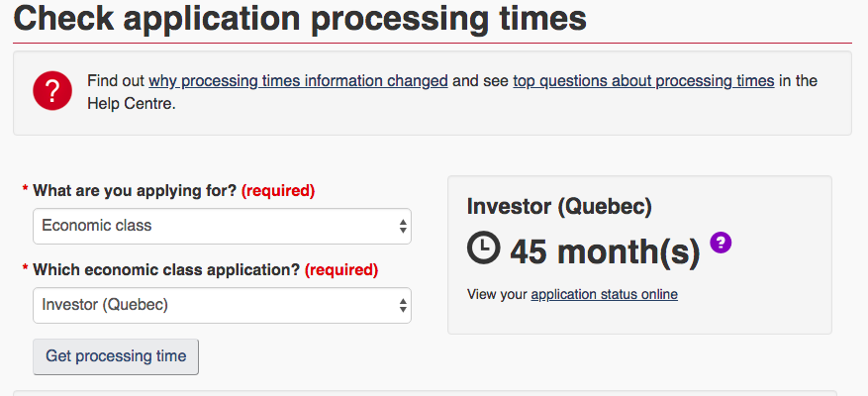Image resolution: width=868 pixels, height=396 pixels.
Task: Click the '(required)' text after economic class question
Action: 341,269
